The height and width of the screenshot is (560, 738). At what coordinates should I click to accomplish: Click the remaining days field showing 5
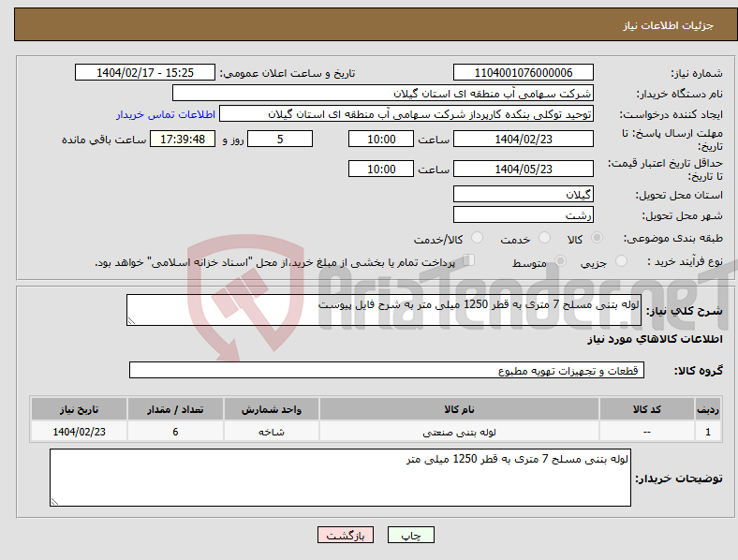coord(280,139)
